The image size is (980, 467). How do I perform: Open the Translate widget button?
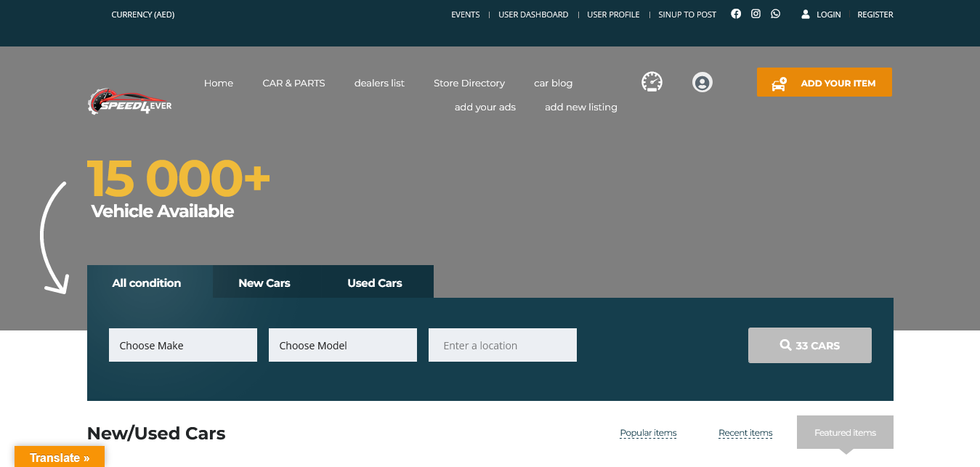click(60, 458)
